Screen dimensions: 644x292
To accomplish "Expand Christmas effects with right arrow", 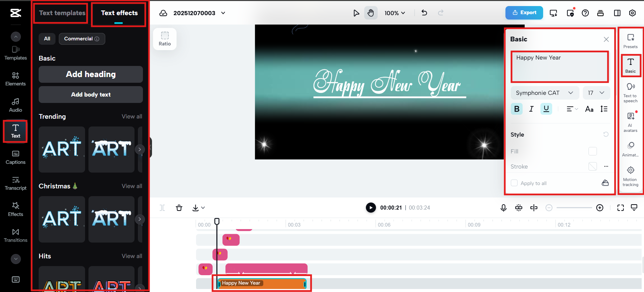I will coord(140,219).
